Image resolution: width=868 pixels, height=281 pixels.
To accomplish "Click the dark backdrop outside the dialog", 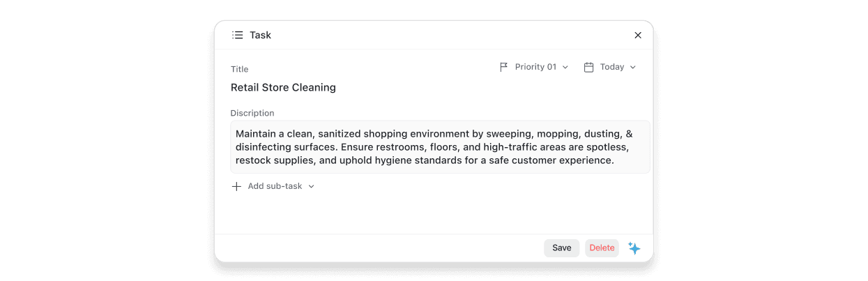I will (105, 139).
